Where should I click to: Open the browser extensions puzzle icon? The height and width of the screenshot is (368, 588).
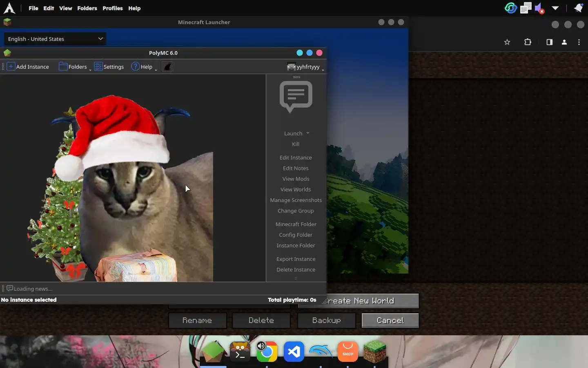(x=528, y=42)
